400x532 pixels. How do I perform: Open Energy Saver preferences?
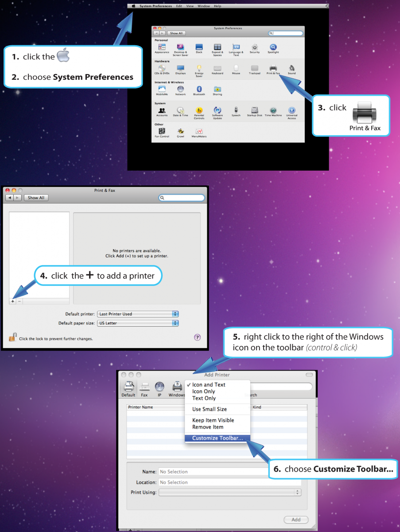(199, 71)
